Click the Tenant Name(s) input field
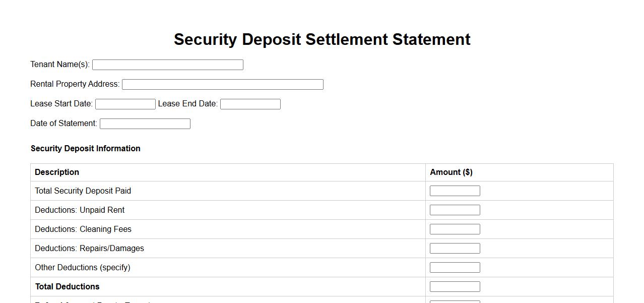644x303 pixels. tap(167, 65)
